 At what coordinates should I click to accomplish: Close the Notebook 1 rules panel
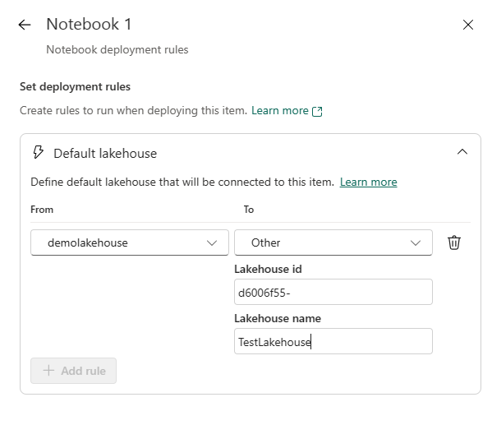[468, 25]
